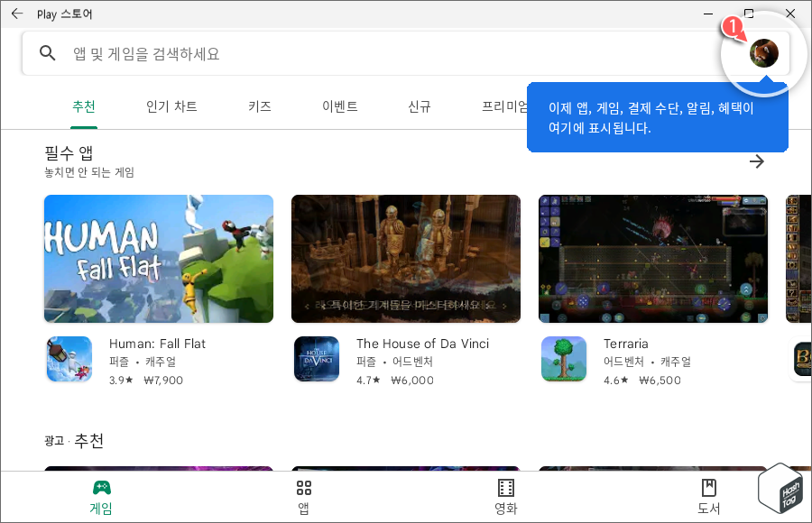Image resolution: width=812 pixels, height=523 pixels.
Task: Open the Terraria tree app icon
Action: (x=564, y=359)
